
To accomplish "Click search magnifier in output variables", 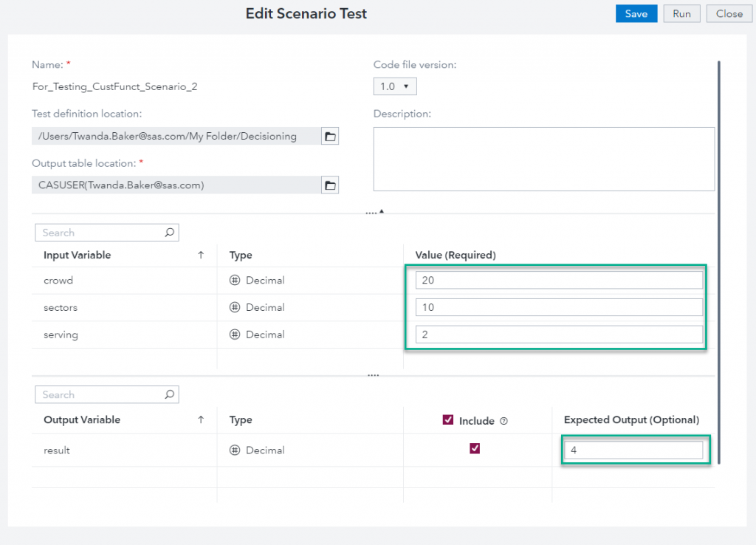I will (169, 395).
